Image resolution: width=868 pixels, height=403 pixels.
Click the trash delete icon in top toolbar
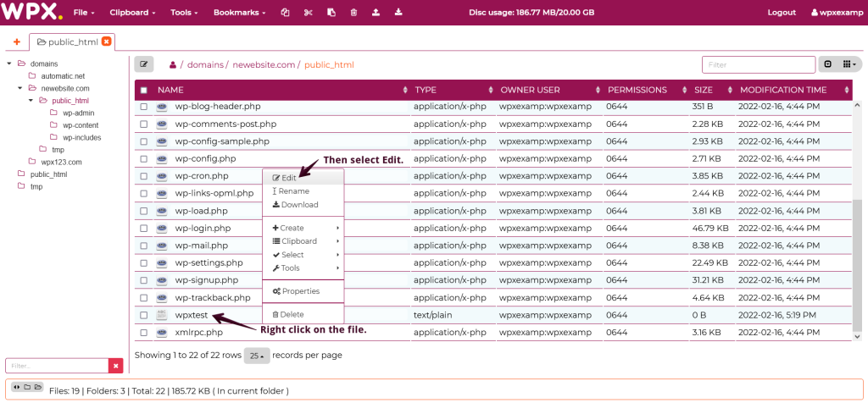[353, 13]
